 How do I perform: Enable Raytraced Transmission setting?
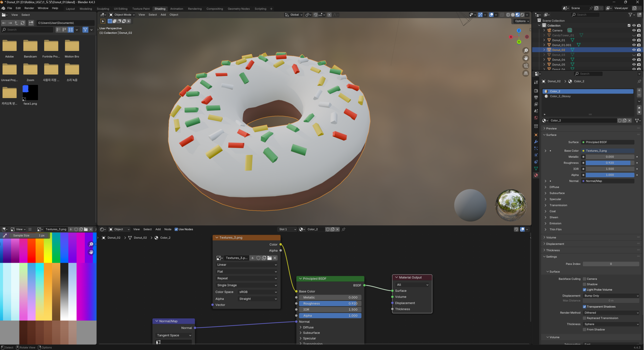pos(584,318)
